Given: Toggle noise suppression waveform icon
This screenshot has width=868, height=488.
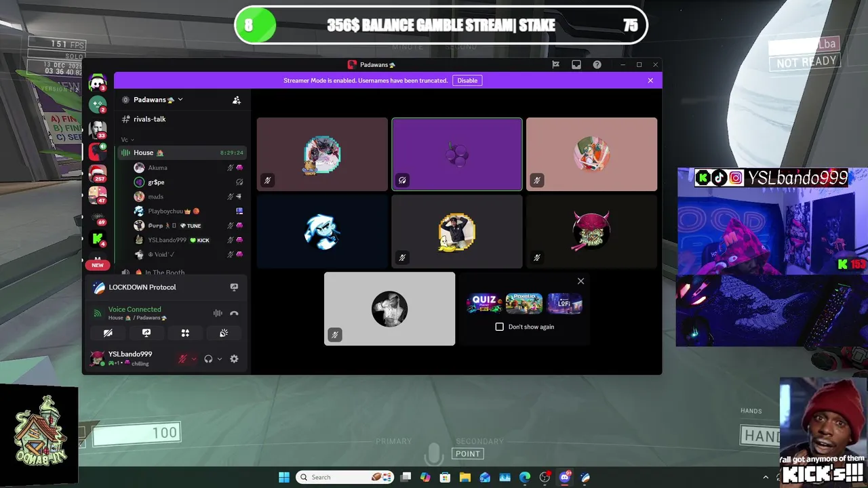Looking at the screenshot, I should point(218,313).
